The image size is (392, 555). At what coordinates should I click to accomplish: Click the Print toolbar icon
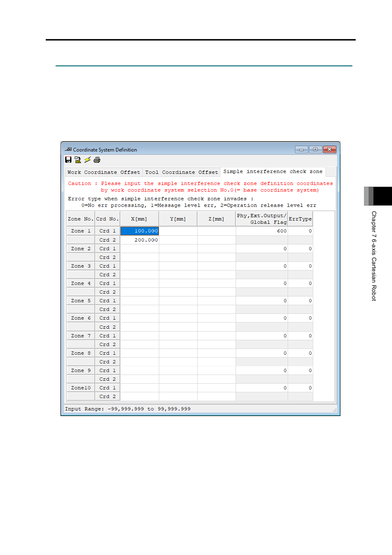pyautogui.click(x=97, y=160)
